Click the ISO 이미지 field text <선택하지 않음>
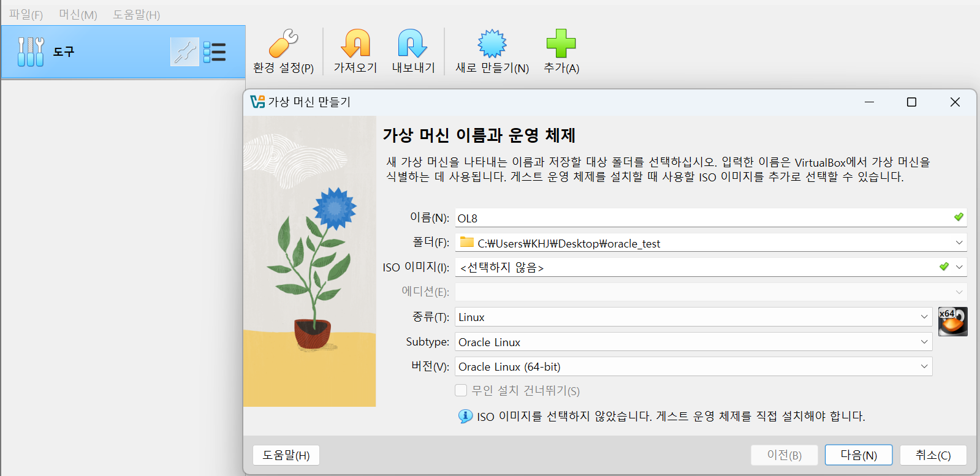The image size is (980, 476). point(502,268)
